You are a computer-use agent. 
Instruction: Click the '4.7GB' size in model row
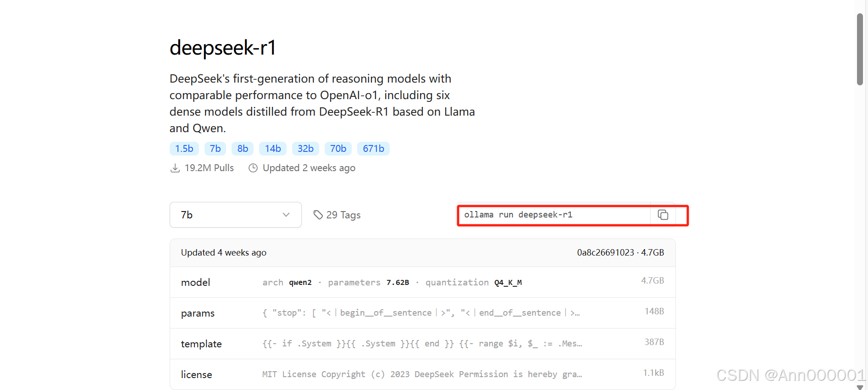(x=652, y=280)
